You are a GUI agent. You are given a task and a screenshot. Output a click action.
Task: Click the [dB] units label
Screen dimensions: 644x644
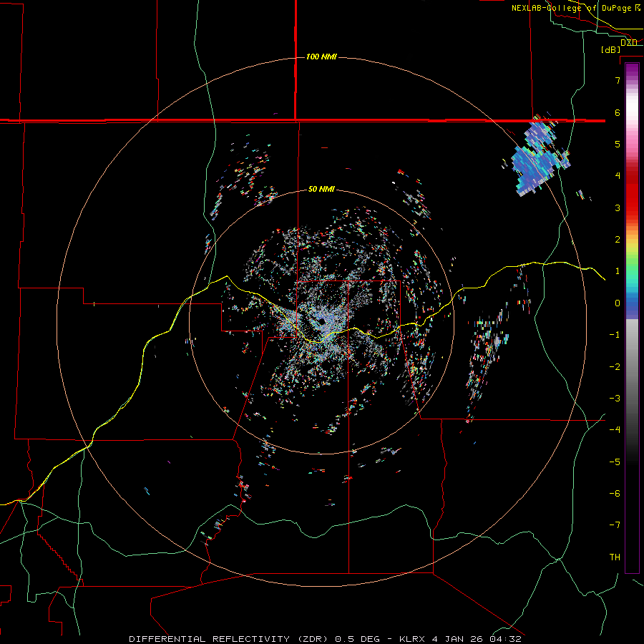click(x=611, y=49)
